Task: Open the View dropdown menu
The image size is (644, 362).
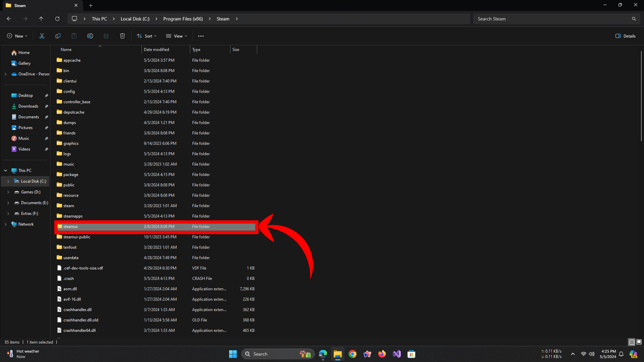Action: 177,36
